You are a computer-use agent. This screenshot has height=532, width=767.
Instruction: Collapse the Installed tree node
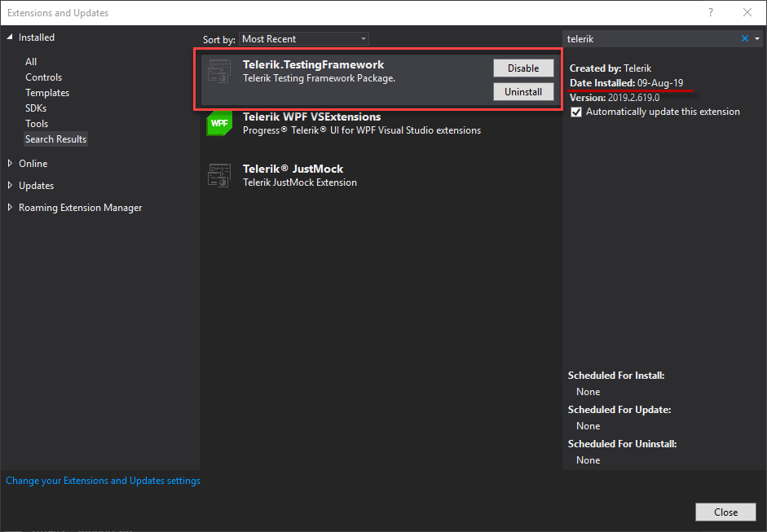(x=10, y=37)
